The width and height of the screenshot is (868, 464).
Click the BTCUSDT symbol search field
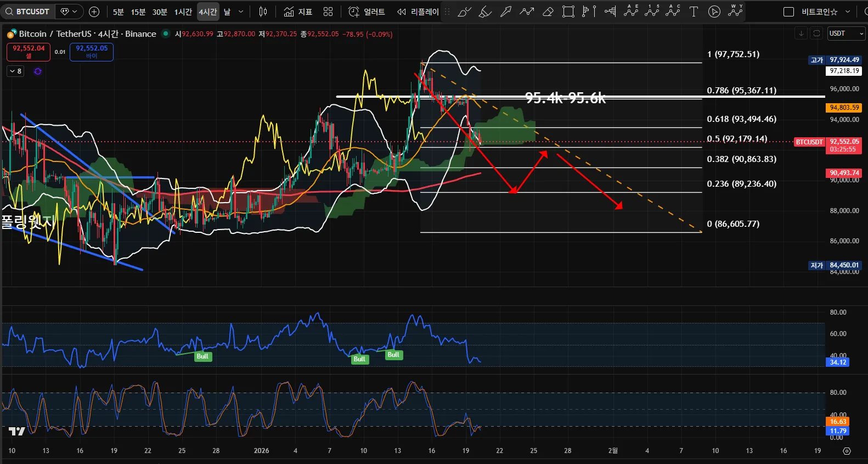(28, 12)
